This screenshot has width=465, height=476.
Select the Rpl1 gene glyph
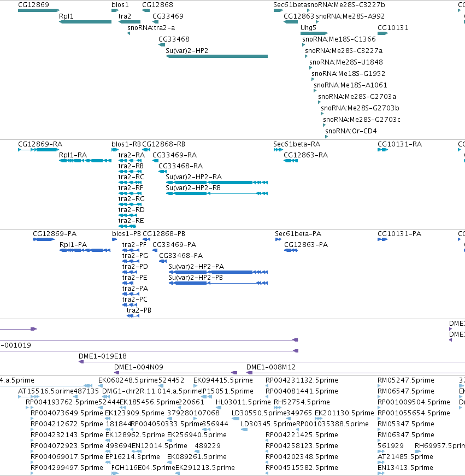(85, 22)
